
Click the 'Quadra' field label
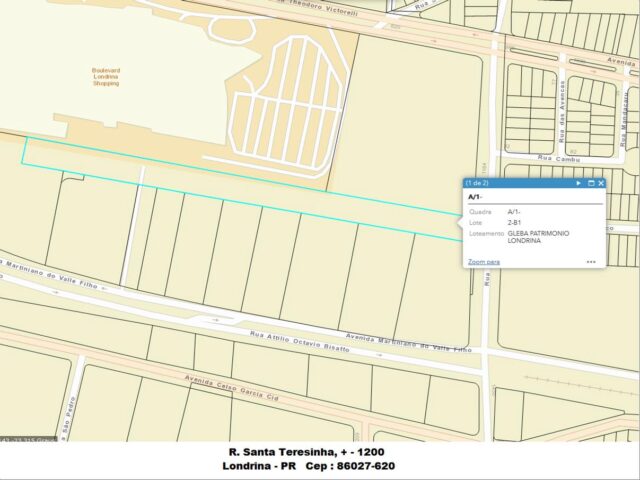(480, 212)
